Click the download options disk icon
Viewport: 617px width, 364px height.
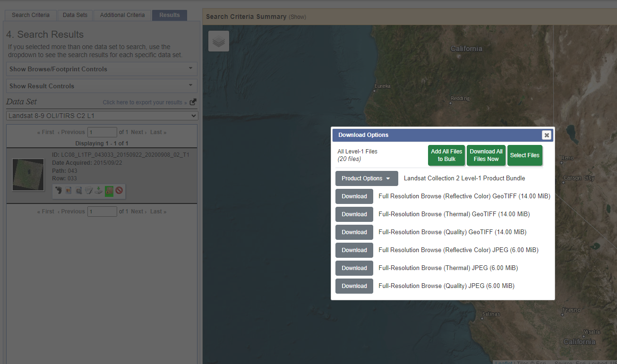click(98, 190)
